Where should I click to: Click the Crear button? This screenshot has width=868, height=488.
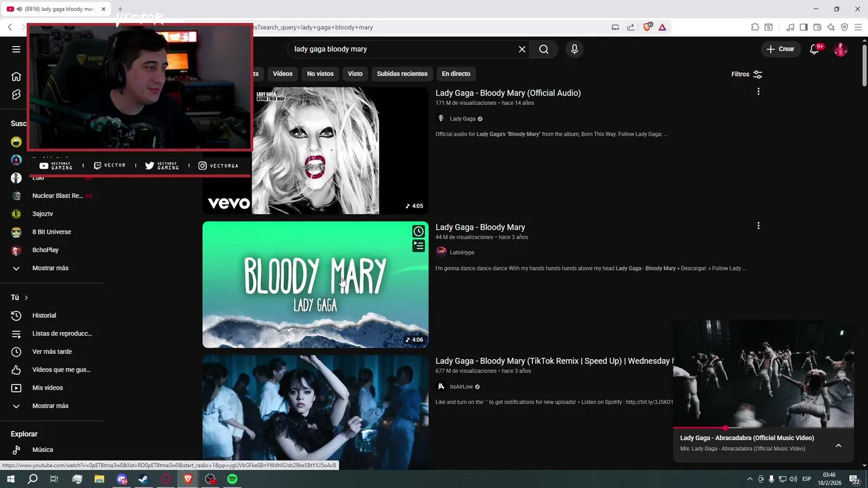781,49
